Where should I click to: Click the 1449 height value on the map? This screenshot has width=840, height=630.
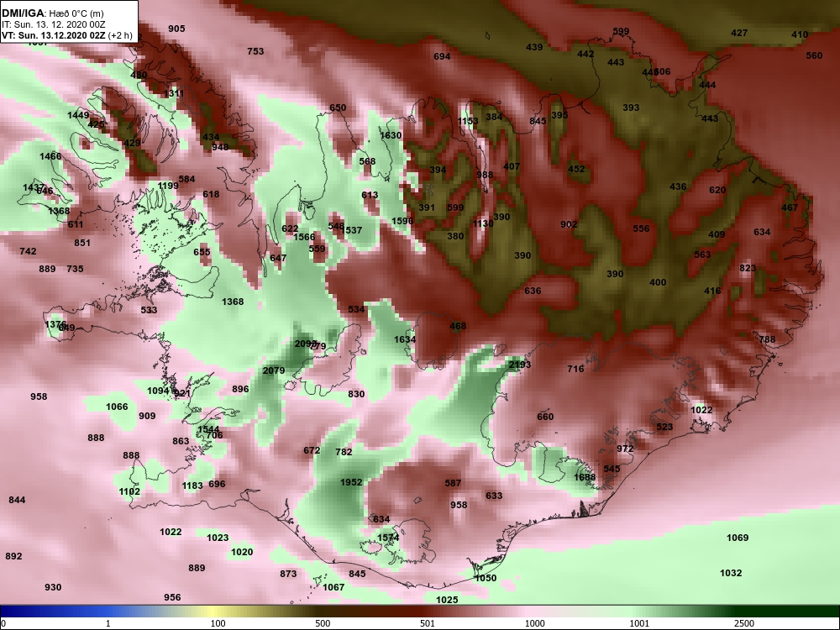coord(78,115)
